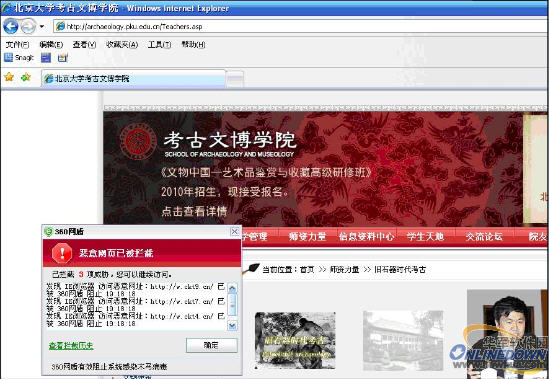Open Favorites with the star icon
This screenshot has height=379, width=549.
(x=9, y=77)
